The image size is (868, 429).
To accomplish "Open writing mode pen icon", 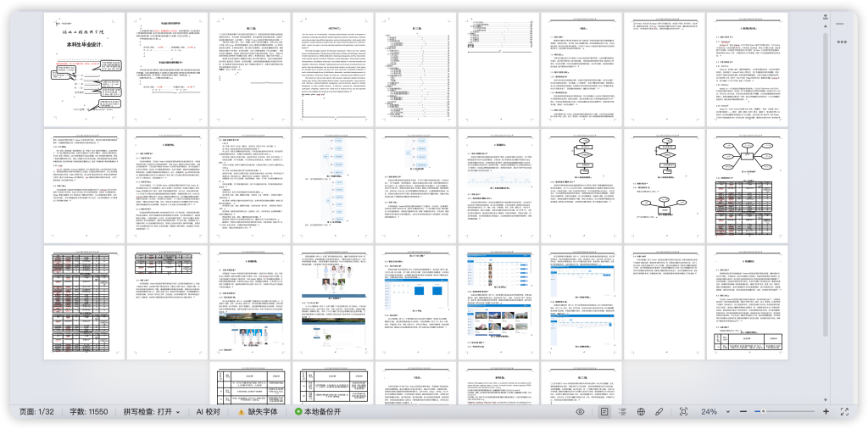I will click(659, 412).
